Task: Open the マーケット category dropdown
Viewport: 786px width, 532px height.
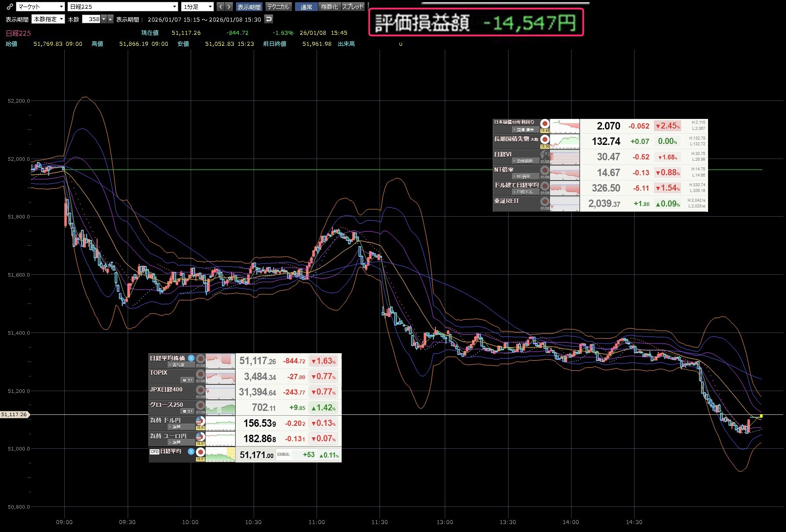Action: pos(41,7)
